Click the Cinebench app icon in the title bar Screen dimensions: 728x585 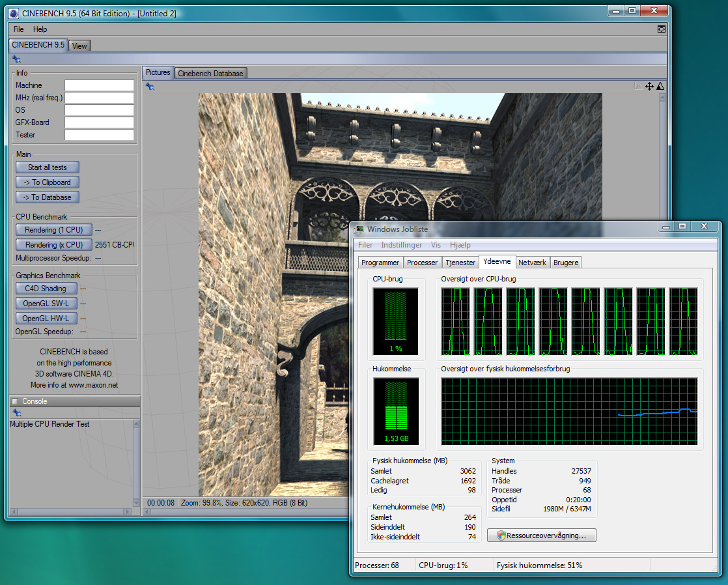click(x=14, y=13)
